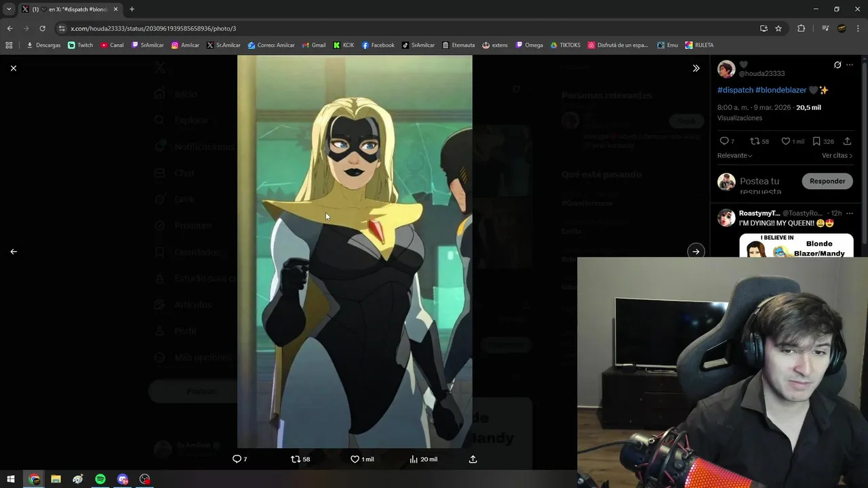Open Facebook bookmark
The height and width of the screenshot is (488, 868).
click(378, 45)
